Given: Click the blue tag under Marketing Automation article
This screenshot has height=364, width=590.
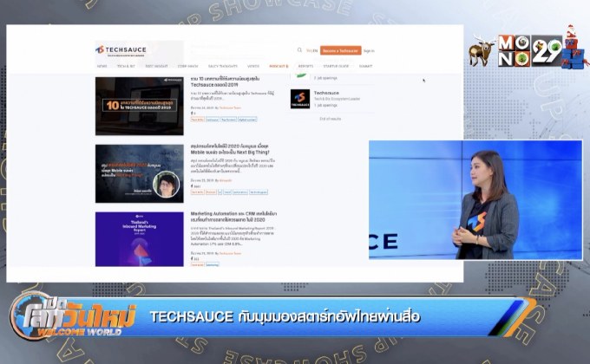Looking at the screenshot, I should 213,264.
